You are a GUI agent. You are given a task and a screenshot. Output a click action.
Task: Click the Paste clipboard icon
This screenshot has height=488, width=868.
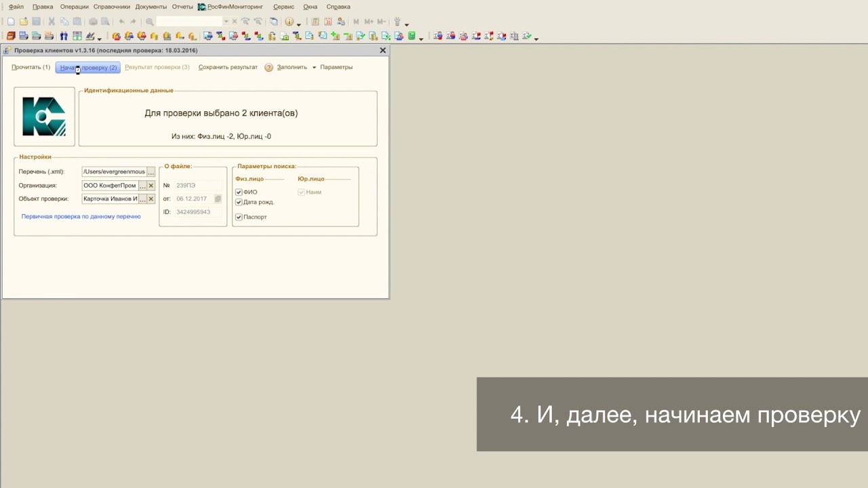point(77,22)
